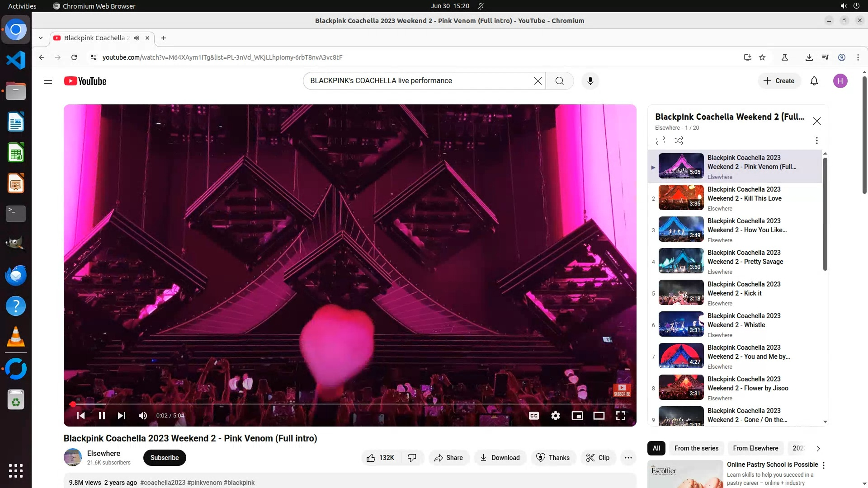Screen dimensions: 868x488
Task: Dislike the video with thumbs down
Action: coord(412,458)
